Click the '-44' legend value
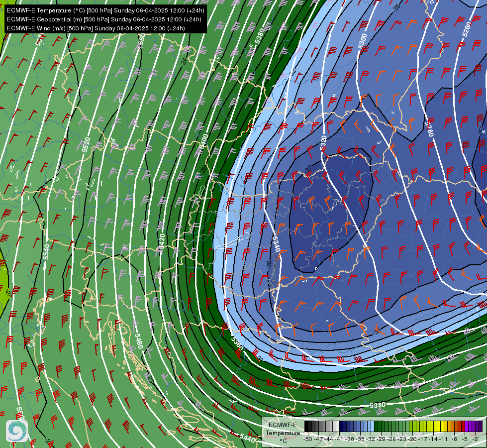Viewport: 487px width, 448px height. (329, 440)
